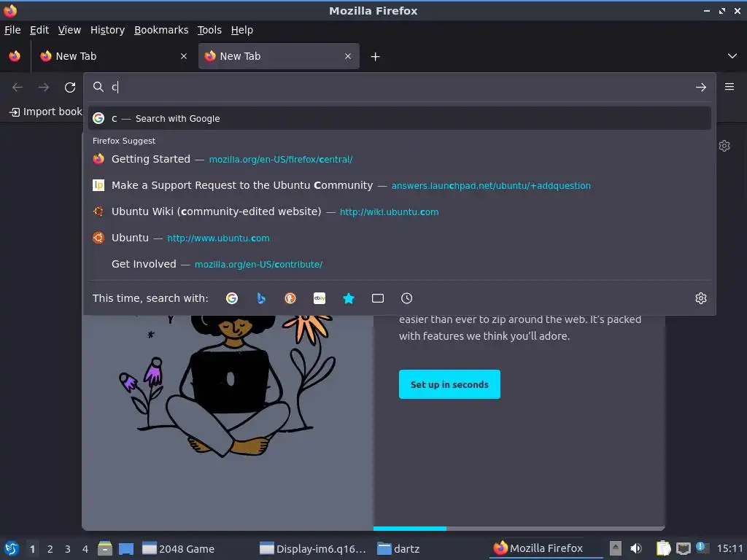This screenshot has width=747, height=560.
Task: Click the new tab page personalize gear icon
Action: [724, 146]
